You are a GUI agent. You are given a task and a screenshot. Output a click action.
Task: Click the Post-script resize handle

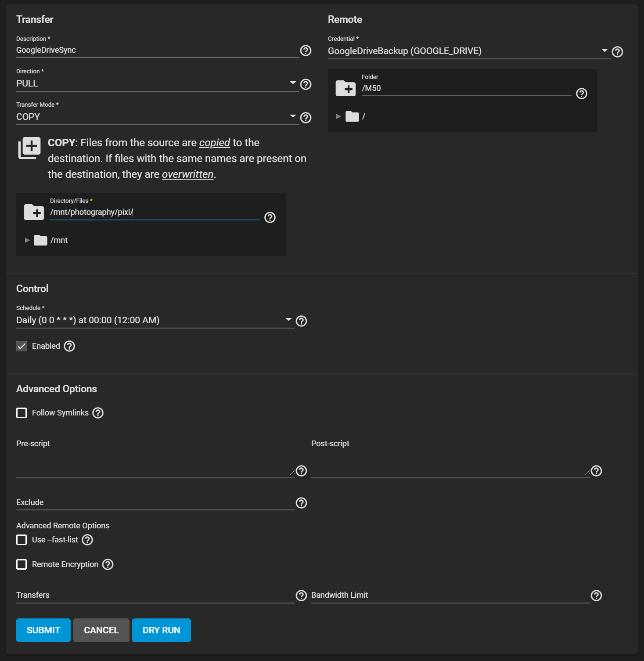[587, 473]
